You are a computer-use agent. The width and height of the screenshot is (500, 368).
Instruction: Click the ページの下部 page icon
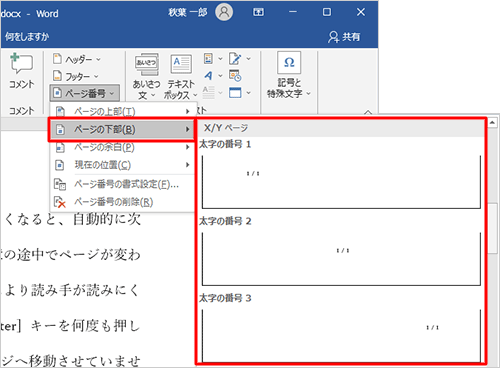(x=60, y=129)
